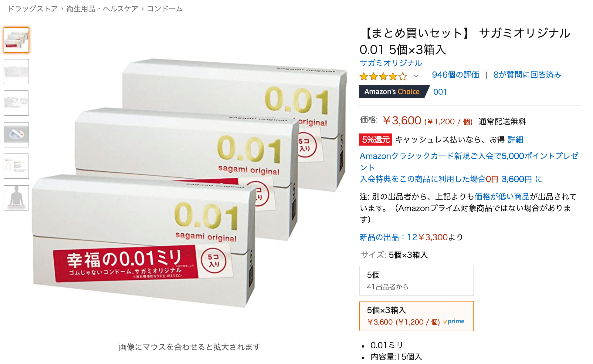
Task: Click the star rating icons
Action: pyautogui.click(x=383, y=76)
